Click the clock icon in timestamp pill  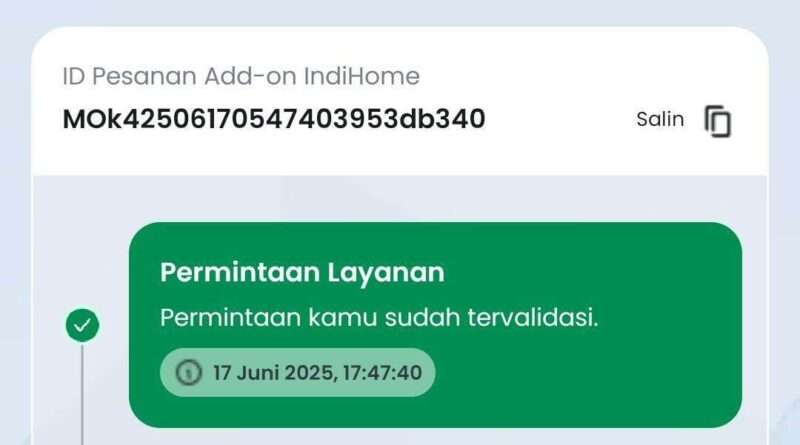click(x=189, y=373)
